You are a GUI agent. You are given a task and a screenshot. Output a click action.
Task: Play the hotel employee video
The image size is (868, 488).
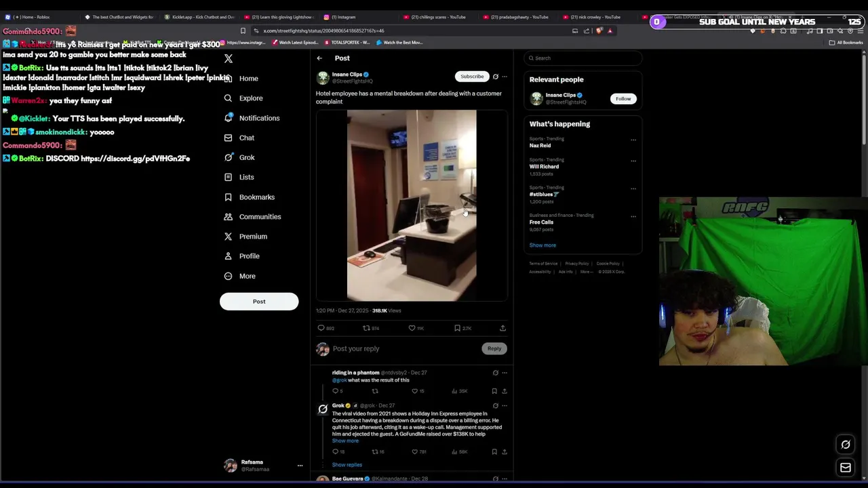click(412, 205)
